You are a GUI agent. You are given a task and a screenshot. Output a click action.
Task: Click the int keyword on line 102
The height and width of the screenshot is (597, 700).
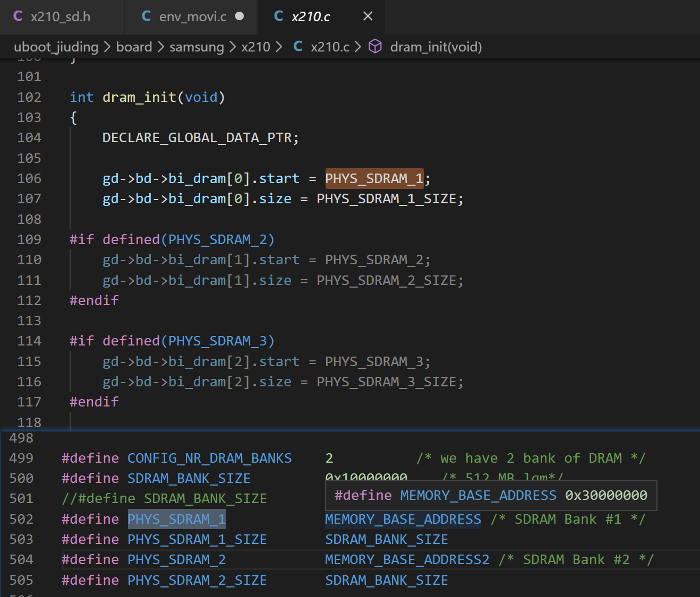click(x=82, y=97)
